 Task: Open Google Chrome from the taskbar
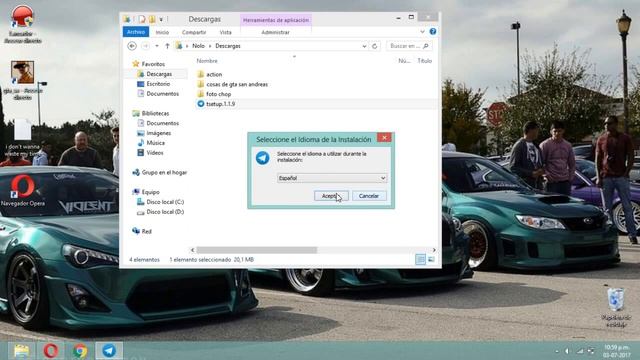pos(80,351)
